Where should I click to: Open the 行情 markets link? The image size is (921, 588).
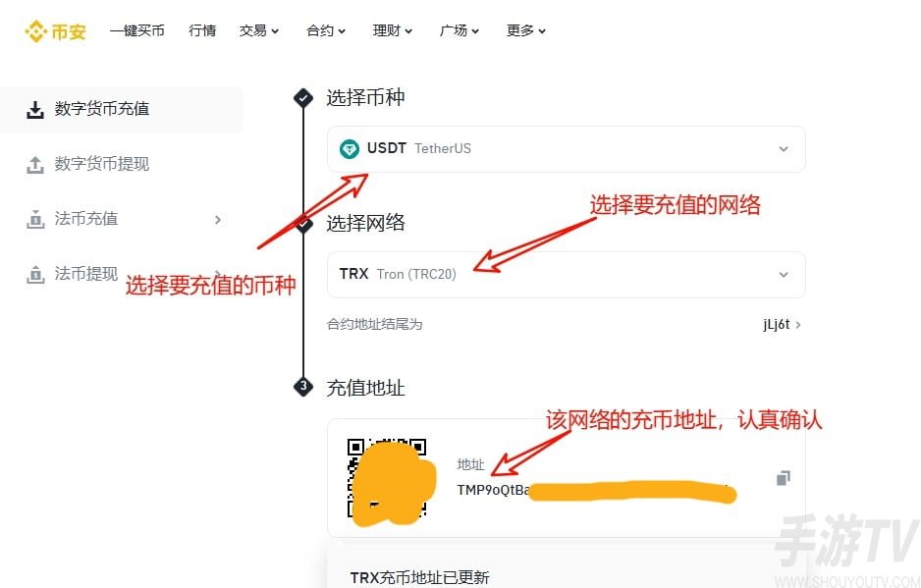(x=202, y=30)
